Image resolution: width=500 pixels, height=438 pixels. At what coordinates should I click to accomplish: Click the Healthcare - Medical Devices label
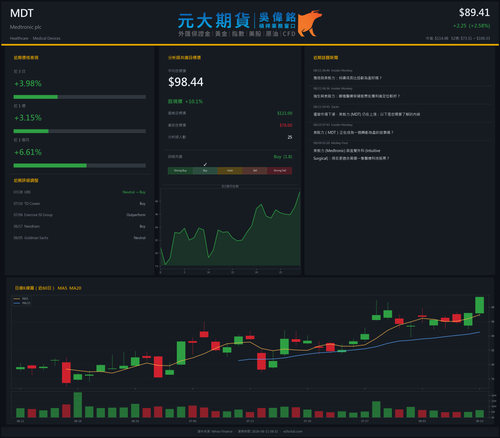tap(35, 38)
